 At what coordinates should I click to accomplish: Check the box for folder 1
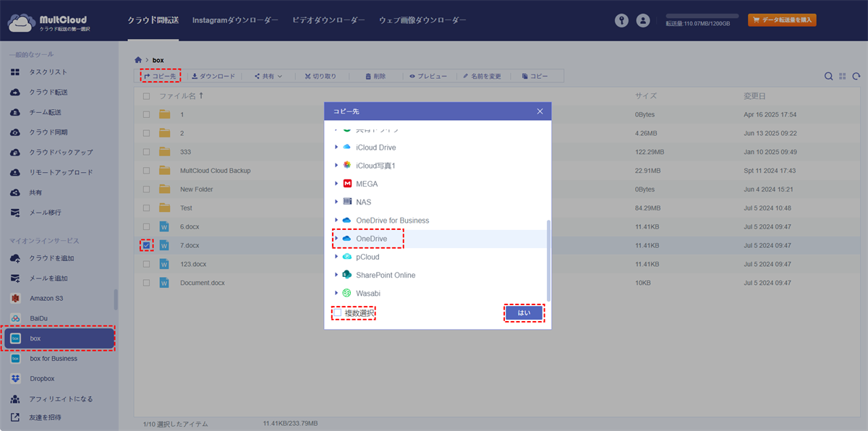147,114
